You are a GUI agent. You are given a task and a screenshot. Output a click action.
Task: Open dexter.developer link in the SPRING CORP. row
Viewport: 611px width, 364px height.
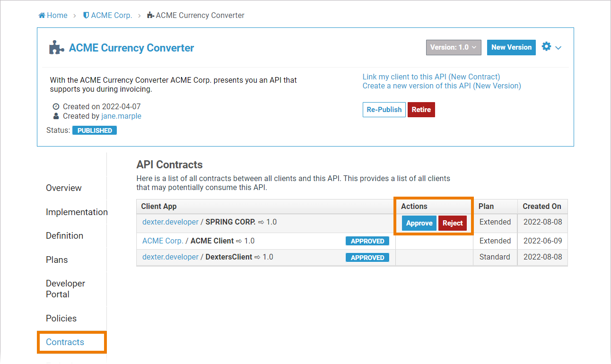coord(170,222)
